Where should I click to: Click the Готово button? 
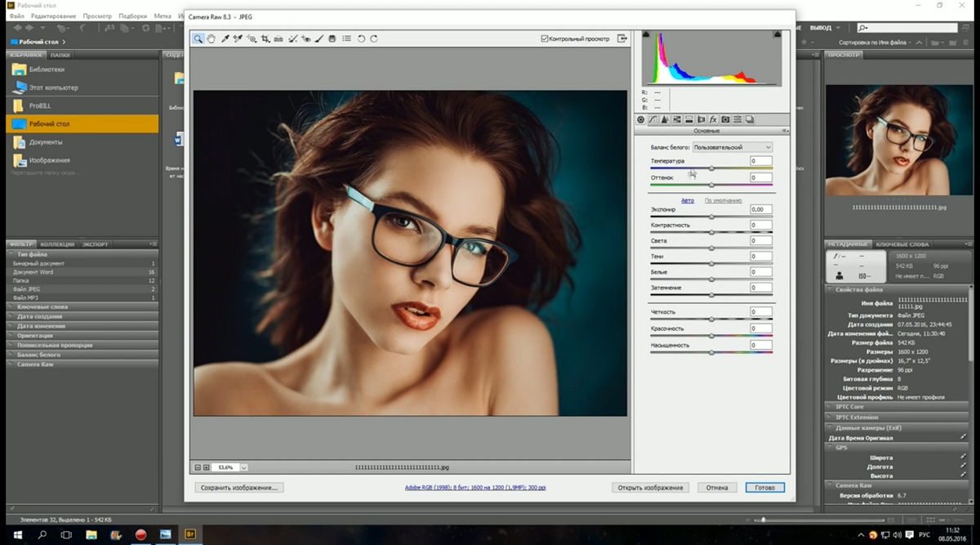(x=765, y=488)
